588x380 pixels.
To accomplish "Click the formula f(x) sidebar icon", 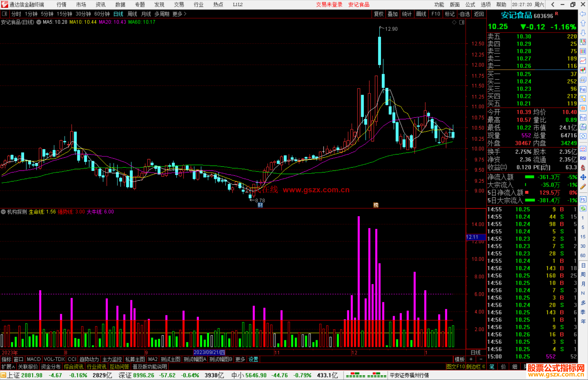I will click(583, 127).
